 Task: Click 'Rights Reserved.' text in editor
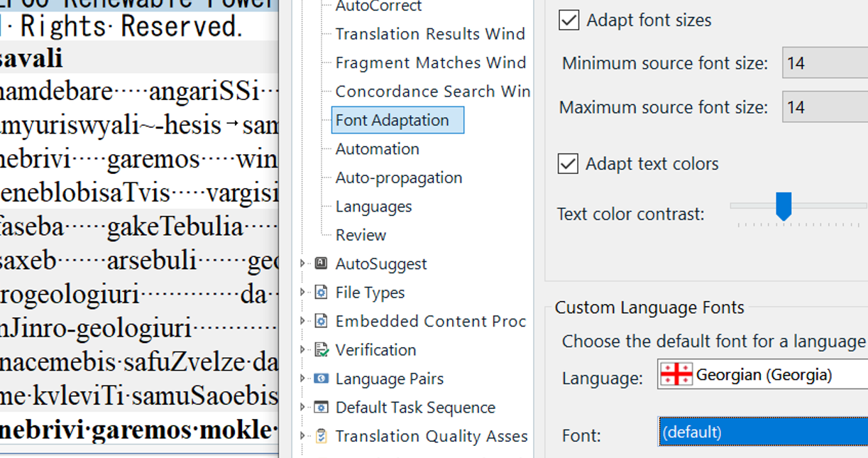[131, 26]
